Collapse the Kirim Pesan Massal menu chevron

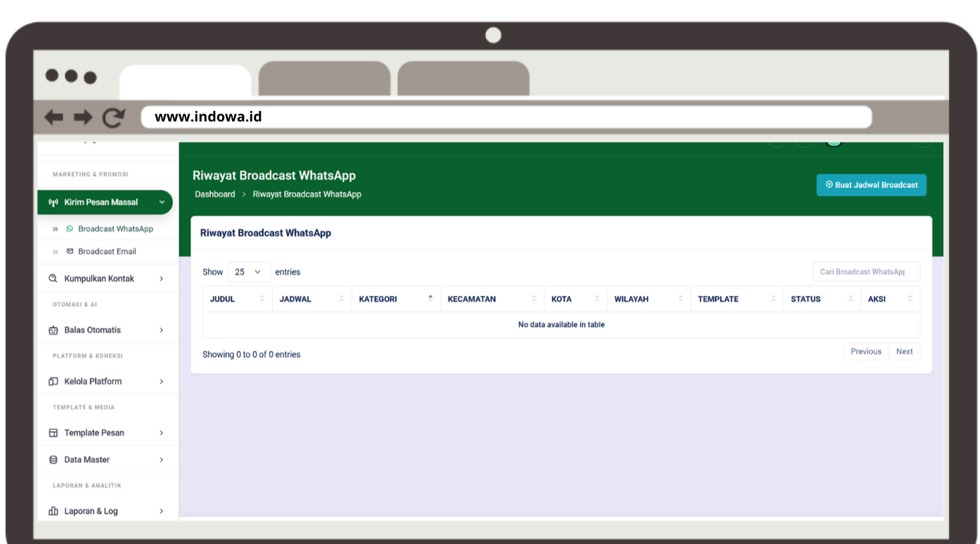pos(162,202)
